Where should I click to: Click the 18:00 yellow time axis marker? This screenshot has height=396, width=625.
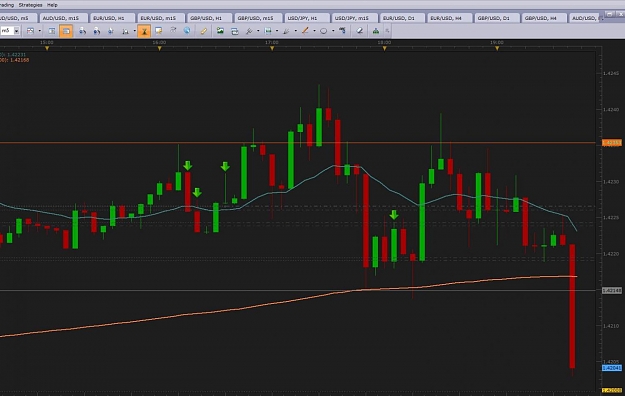[385, 48]
